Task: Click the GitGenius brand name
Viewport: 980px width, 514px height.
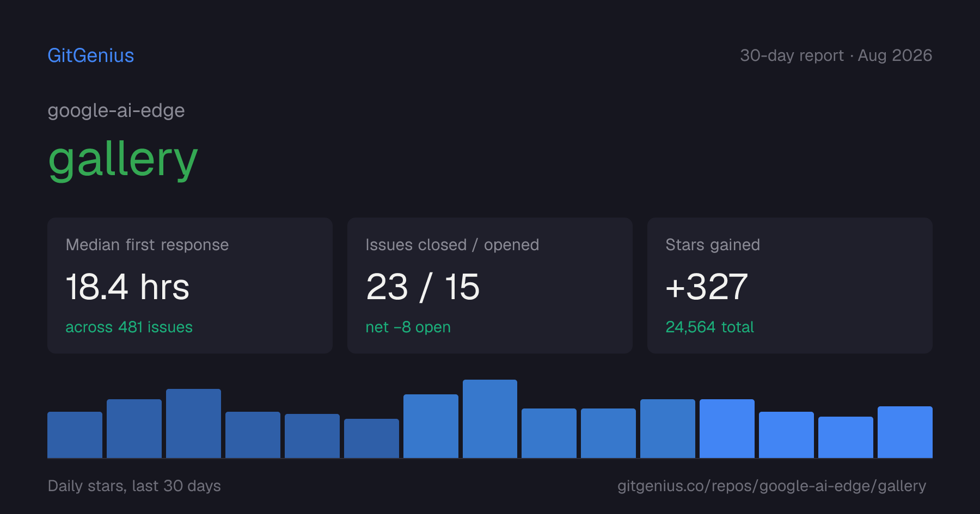Action: tap(91, 55)
